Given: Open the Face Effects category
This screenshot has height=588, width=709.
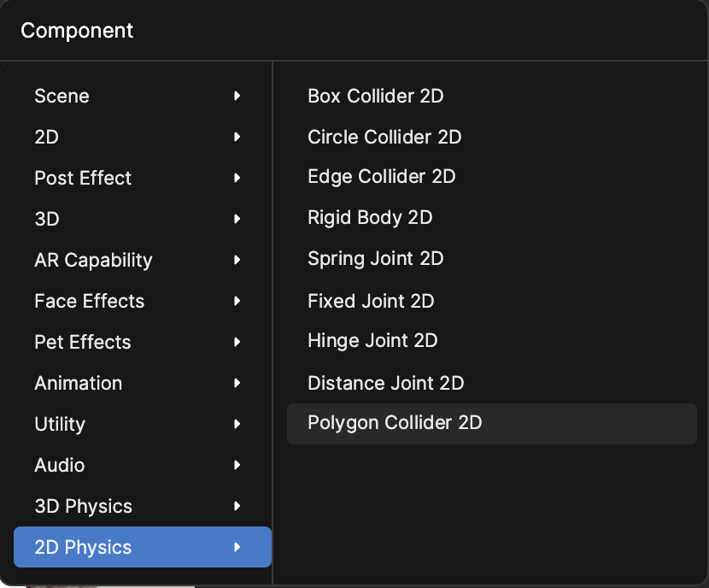Looking at the screenshot, I should tap(143, 301).
